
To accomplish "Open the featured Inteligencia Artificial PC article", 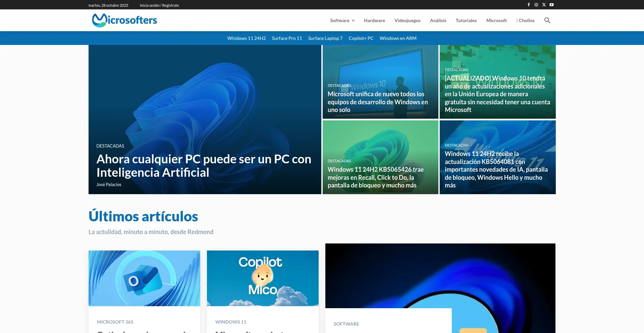I will [x=204, y=166].
